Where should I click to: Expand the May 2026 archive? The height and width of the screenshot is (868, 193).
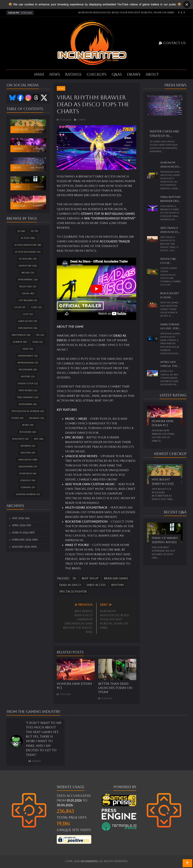pyautogui.click(x=21, y=518)
